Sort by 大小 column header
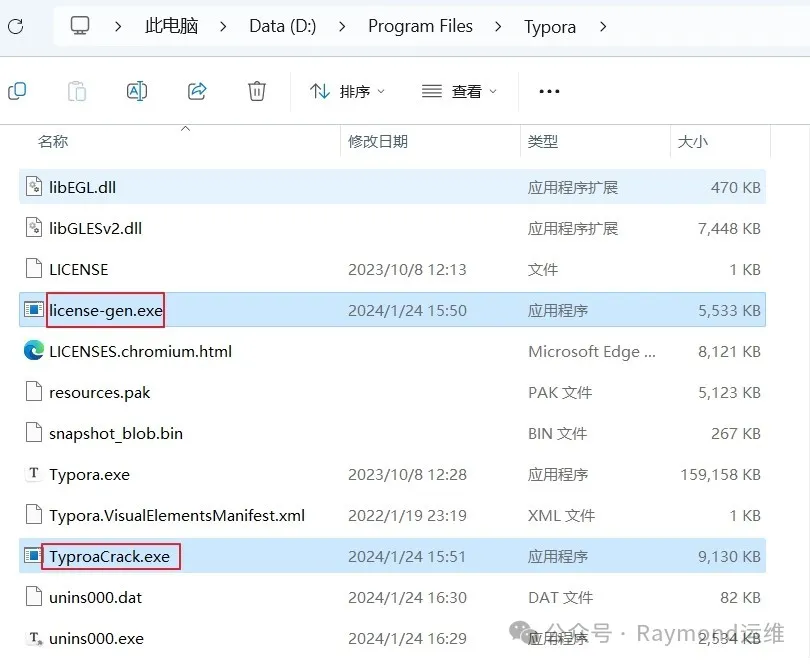810x665 pixels. coord(692,141)
